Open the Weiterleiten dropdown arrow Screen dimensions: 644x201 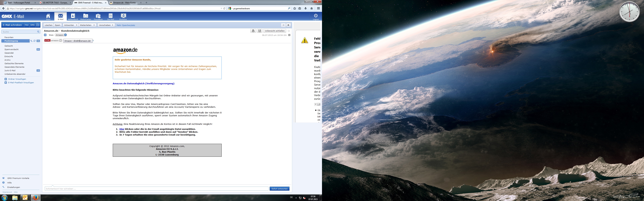pyautogui.click(x=94, y=25)
